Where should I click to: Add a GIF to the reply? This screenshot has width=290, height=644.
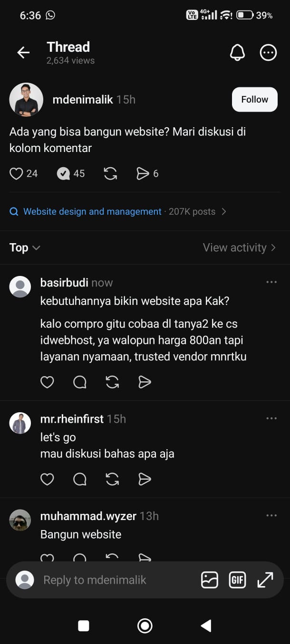pyautogui.click(x=237, y=580)
